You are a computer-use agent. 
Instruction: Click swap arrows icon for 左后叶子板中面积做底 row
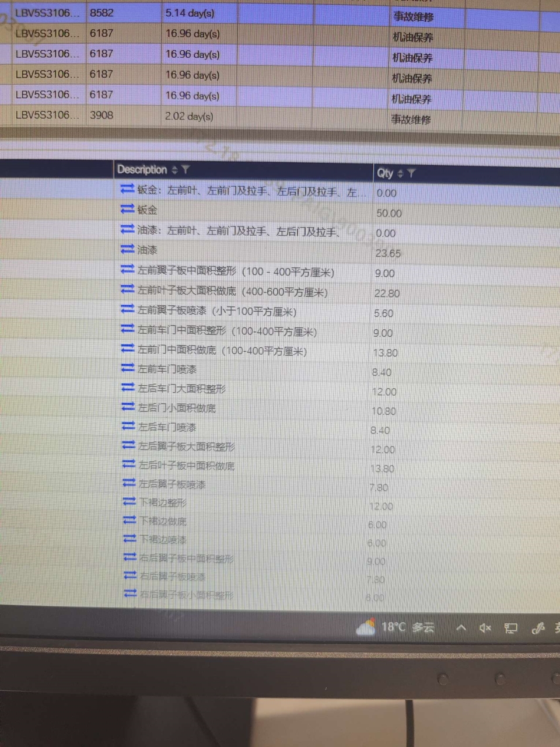[x=128, y=464]
